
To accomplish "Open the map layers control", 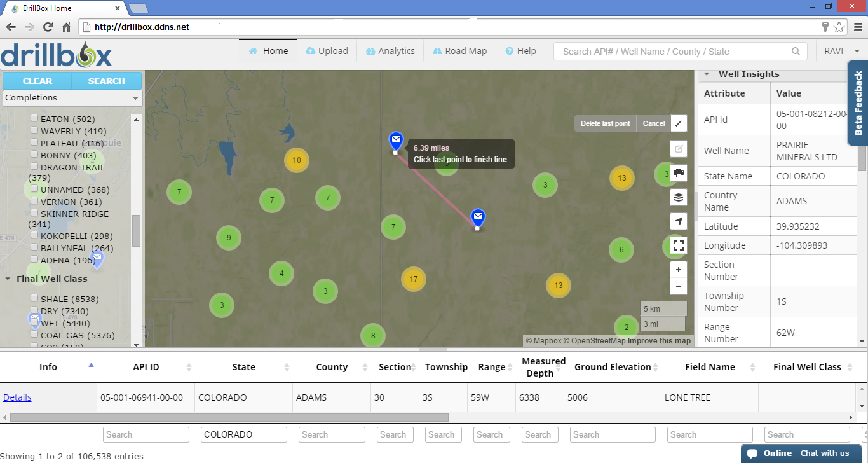I will 679,197.
